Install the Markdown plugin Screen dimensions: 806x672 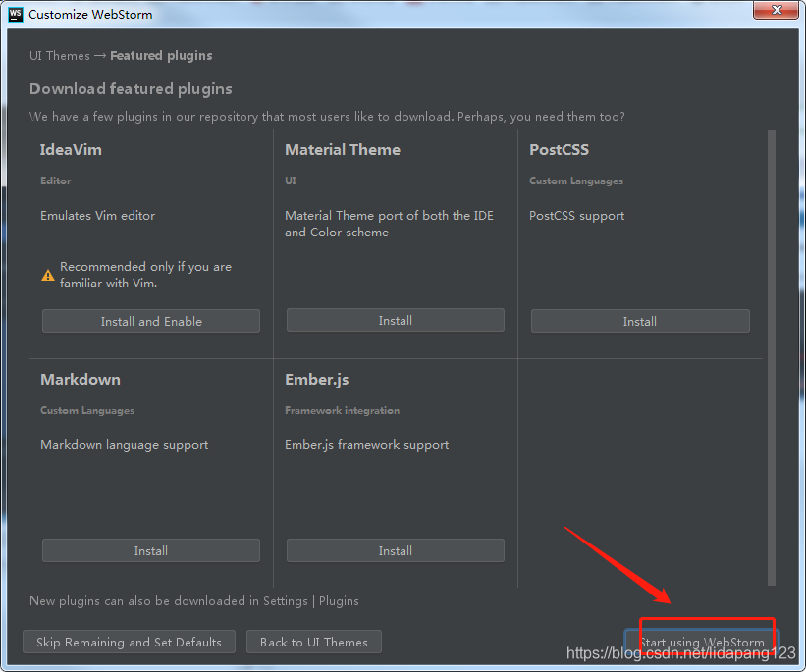coord(151,550)
